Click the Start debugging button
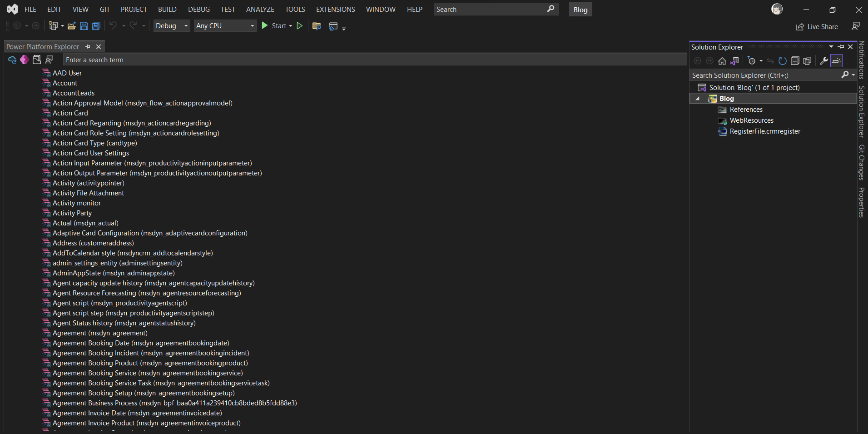This screenshot has width=868, height=434. [x=274, y=26]
